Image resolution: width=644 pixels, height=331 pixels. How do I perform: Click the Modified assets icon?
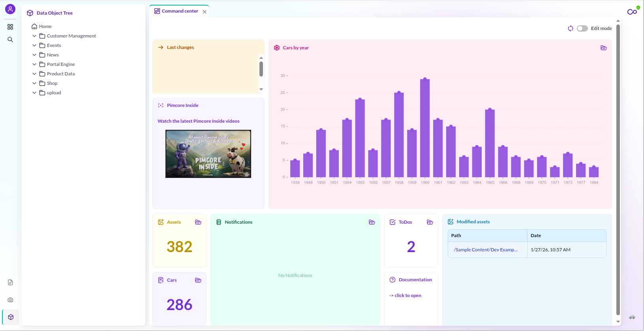(451, 222)
